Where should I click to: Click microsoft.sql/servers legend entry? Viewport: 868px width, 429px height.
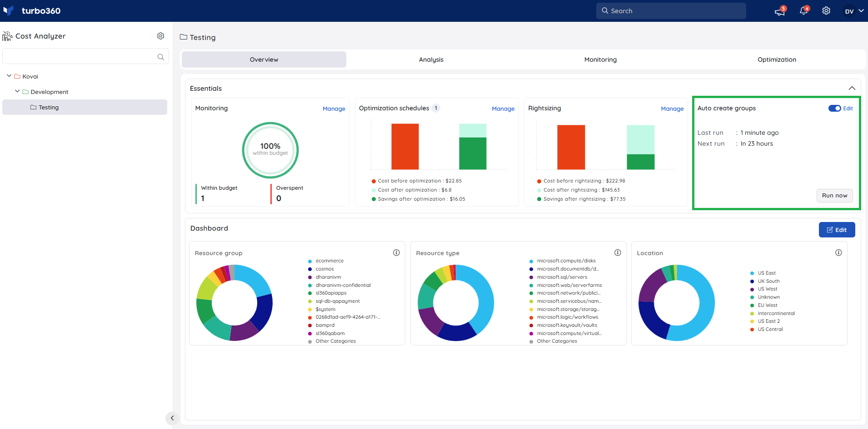[x=559, y=277]
